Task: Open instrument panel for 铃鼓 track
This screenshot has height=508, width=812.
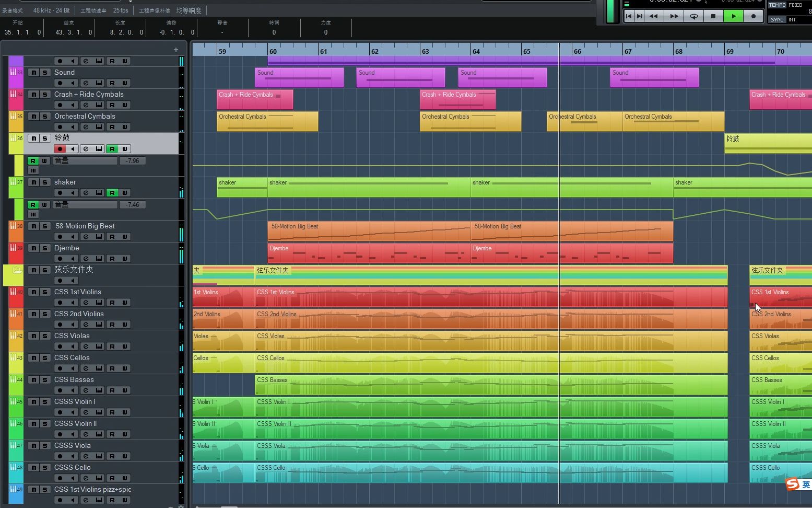Action: tap(99, 149)
